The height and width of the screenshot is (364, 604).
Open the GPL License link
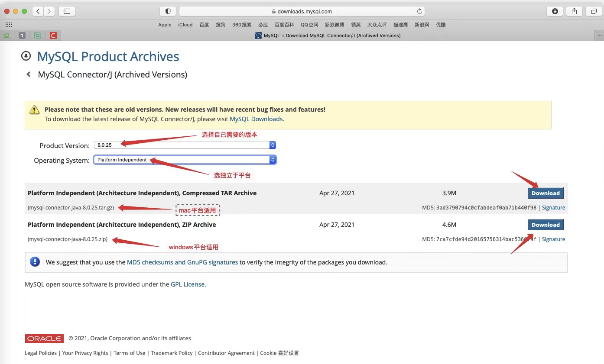[x=188, y=284]
